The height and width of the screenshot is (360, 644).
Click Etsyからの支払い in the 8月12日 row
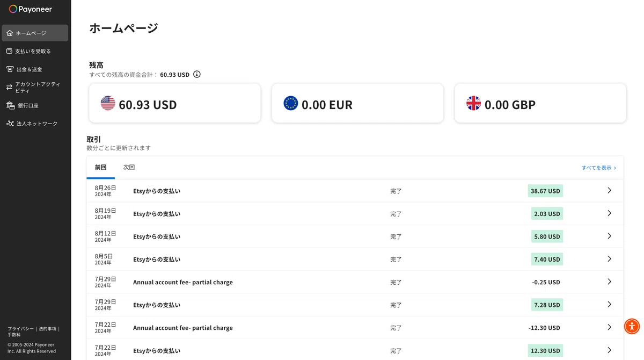click(157, 236)
